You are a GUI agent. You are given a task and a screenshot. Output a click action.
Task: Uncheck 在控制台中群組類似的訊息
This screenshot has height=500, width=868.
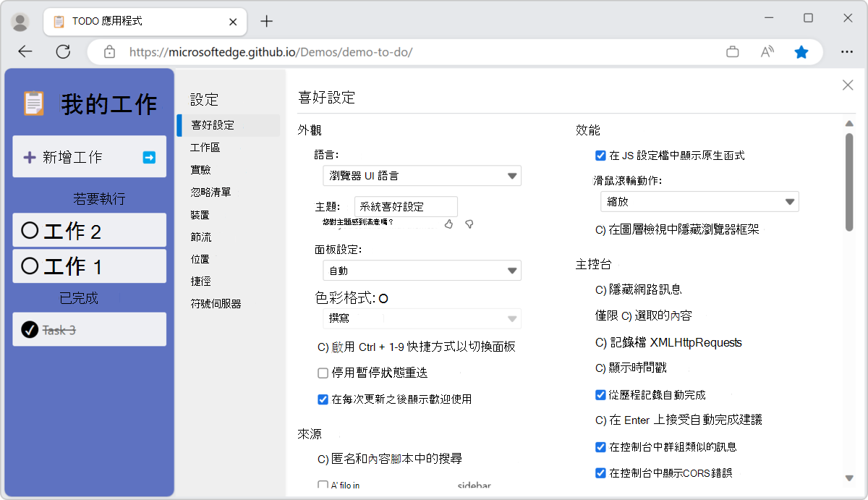600,447
